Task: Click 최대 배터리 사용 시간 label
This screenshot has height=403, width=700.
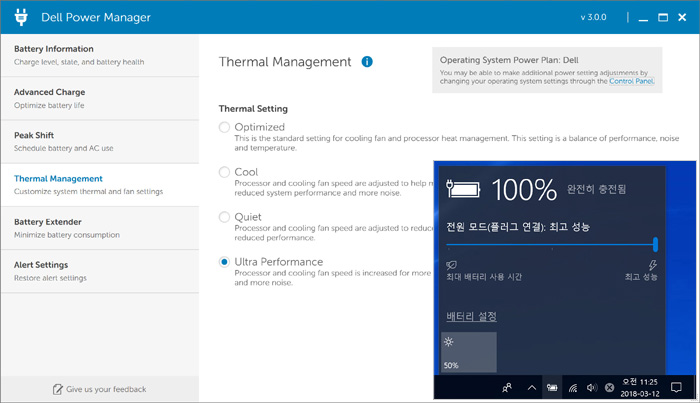Action: (x=484, y=277)
